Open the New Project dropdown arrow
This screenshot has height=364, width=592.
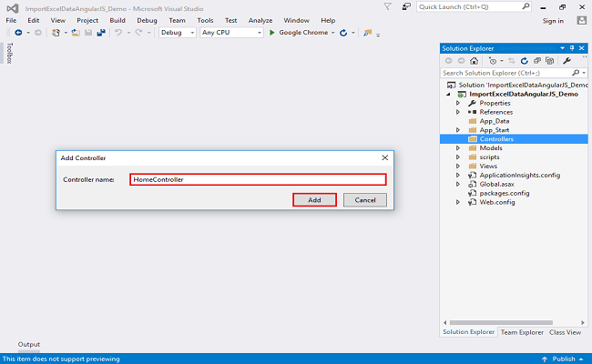pyautogui.click(x=66, y=33)
